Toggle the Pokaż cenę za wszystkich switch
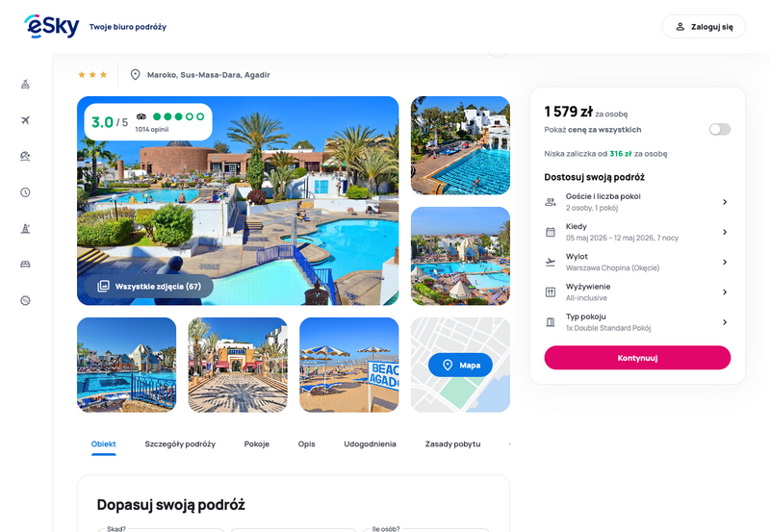This screenshot has width=770, height=532. pos(719,130)
